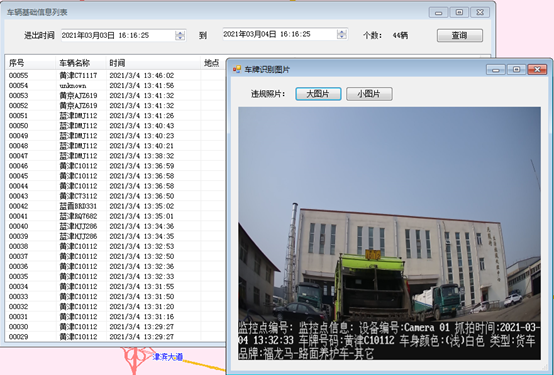Select row 00042 蓝晋BRD331
This screenshot has height=375, width=554.
click(x=116, y=206)
